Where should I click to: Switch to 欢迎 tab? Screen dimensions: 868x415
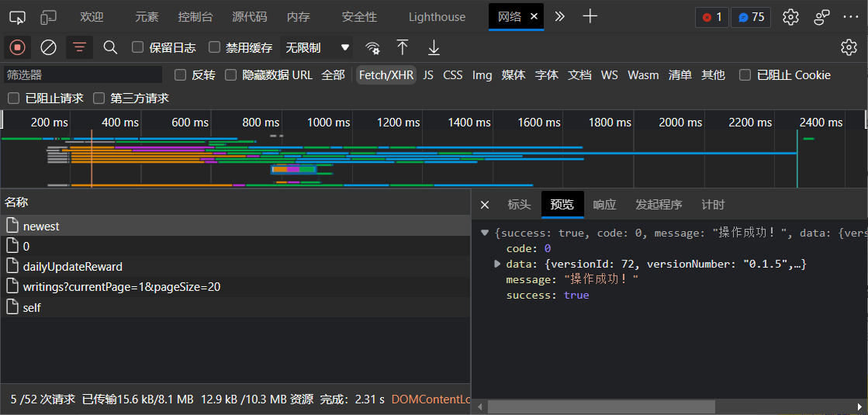tap(92, 17)
